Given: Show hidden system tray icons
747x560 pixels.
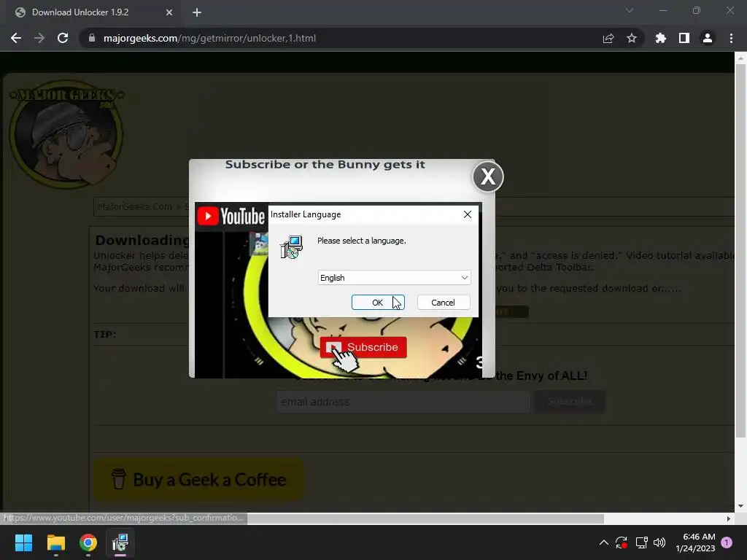Looking at the screenshot, I should (x=603, y=542).
